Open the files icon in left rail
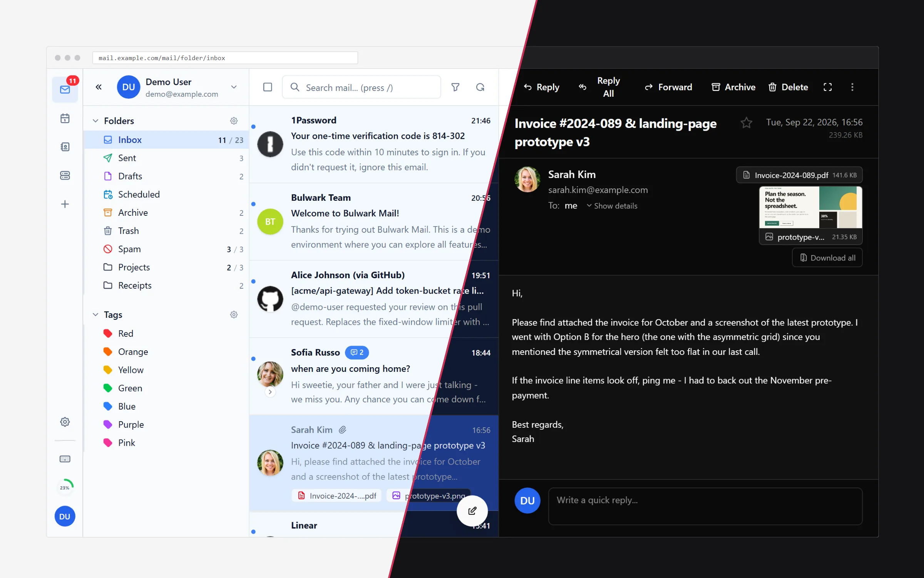 click(65, 175)
